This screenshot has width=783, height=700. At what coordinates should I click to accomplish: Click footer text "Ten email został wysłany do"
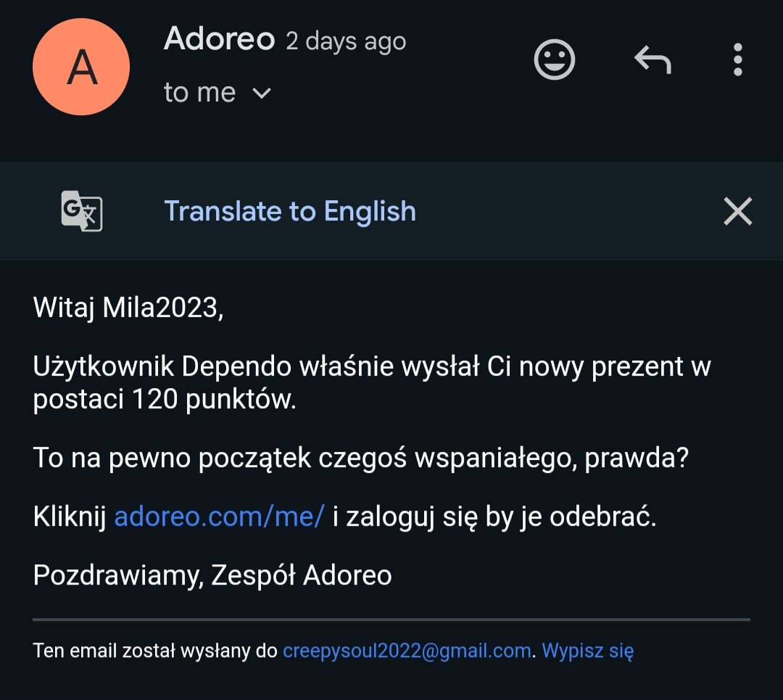(155, 651)
